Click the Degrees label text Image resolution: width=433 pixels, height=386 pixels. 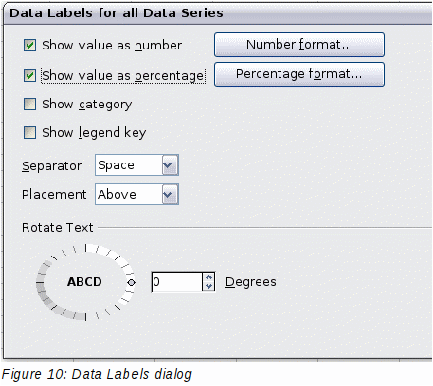(251, 282)
